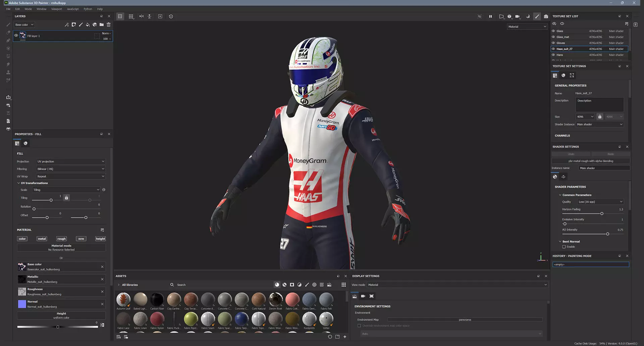Open the Edit menu
The width and height of the screenshot is (644, 346).
pyautogui.click(x=17, y=9)
